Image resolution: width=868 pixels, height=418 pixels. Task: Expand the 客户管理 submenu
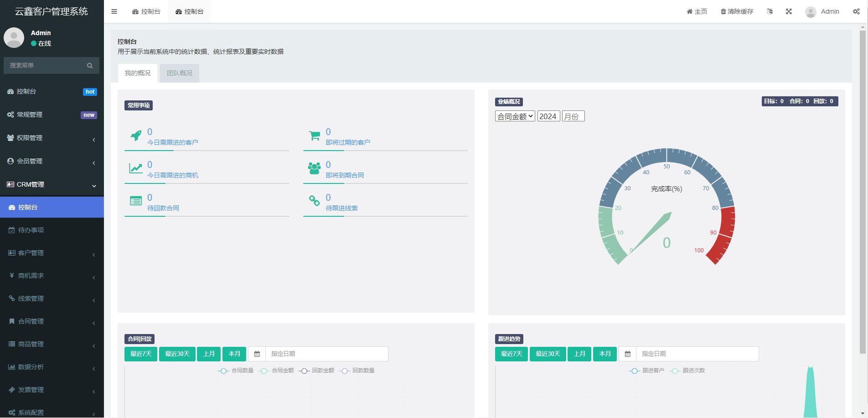click(52, 253)
